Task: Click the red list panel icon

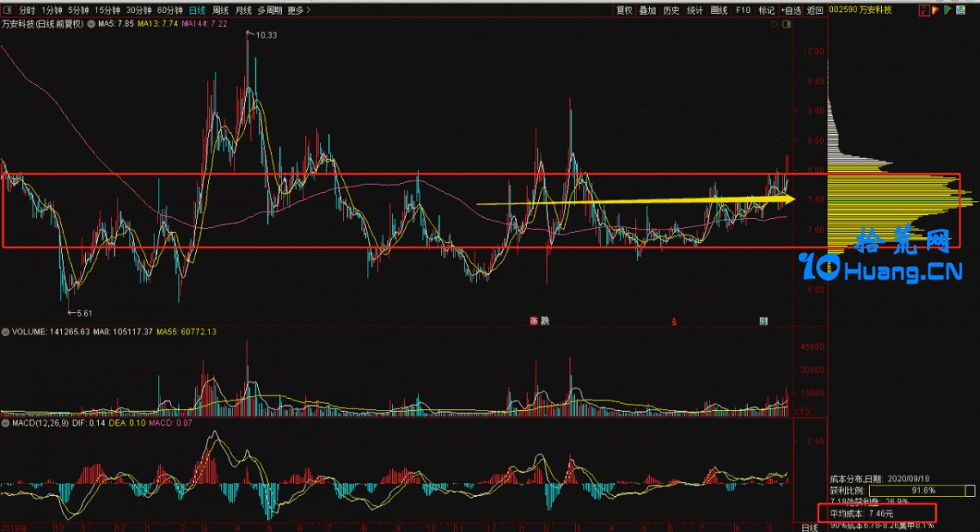Action: click(x=924, y=11)
